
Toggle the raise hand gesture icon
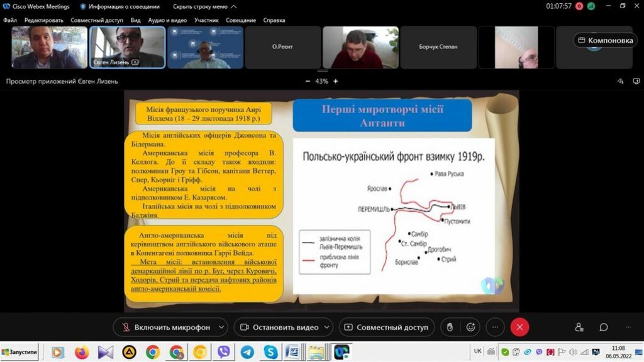pos(449,327)
